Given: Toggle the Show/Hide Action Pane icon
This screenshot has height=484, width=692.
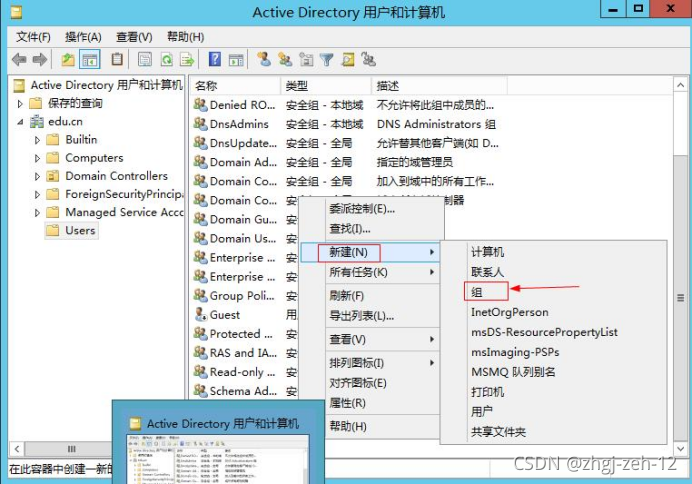Looking at the screenshot, I should 236,59.
